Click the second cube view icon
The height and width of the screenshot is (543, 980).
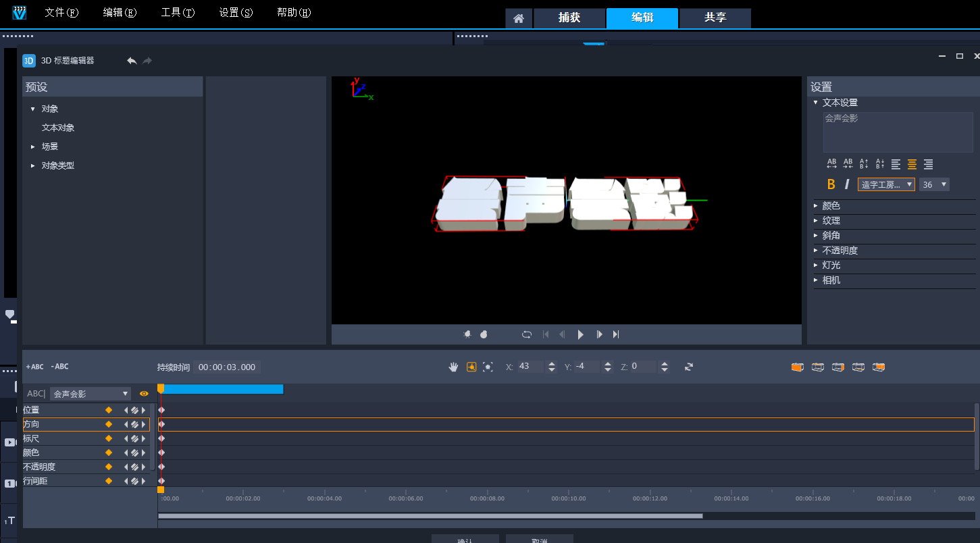click(x=818, y=367)
